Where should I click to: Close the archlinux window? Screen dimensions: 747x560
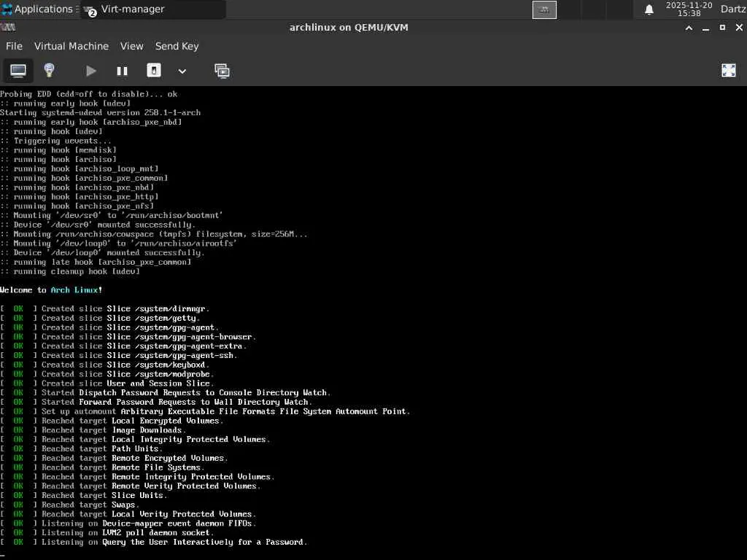point(739,28)
